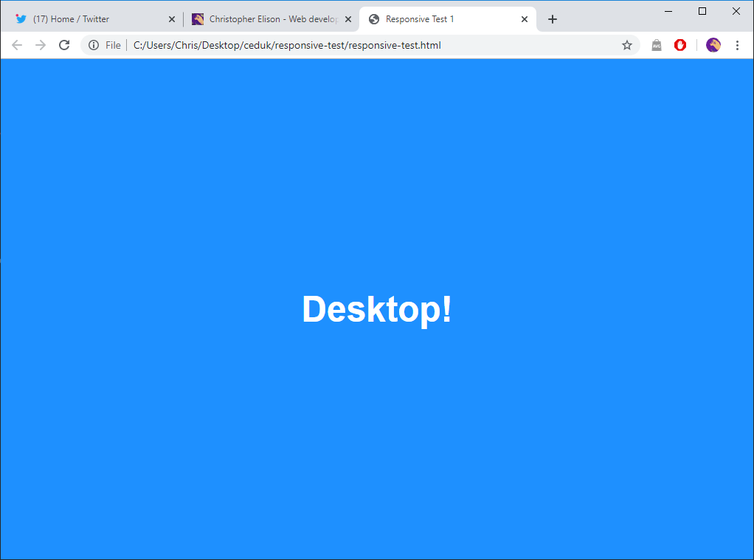Viewport: 754px width, 560px height.
Task: Reload the Responsive Test page
Action: tap(64, 45)
